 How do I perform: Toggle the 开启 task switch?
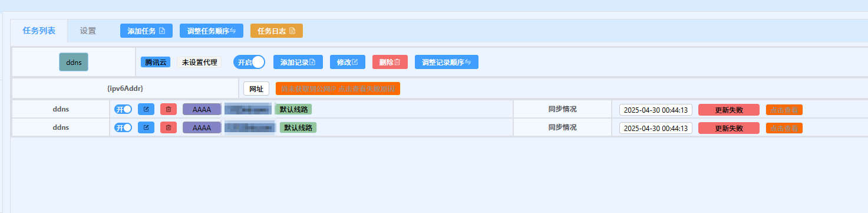(x=249, y=62)
